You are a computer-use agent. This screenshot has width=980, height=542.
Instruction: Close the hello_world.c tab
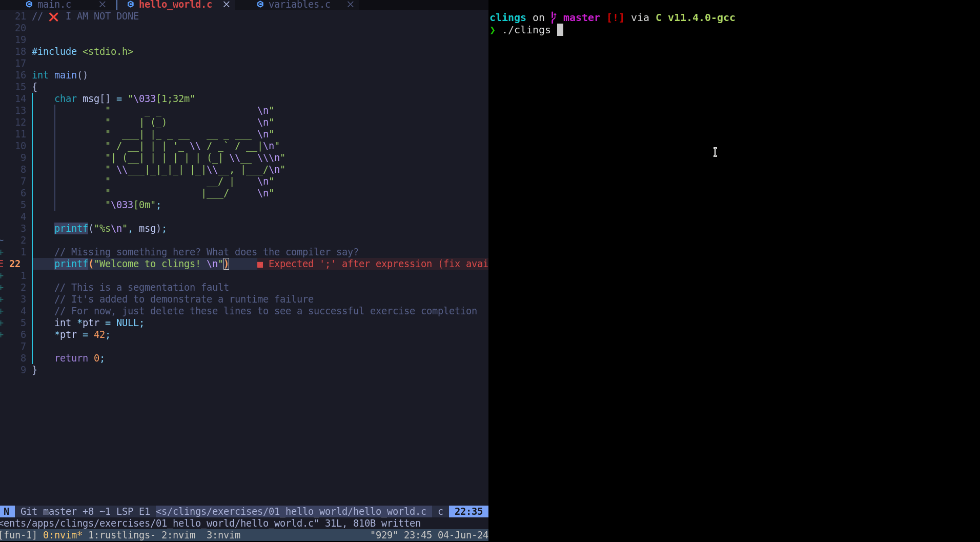[x=227, y=5]
